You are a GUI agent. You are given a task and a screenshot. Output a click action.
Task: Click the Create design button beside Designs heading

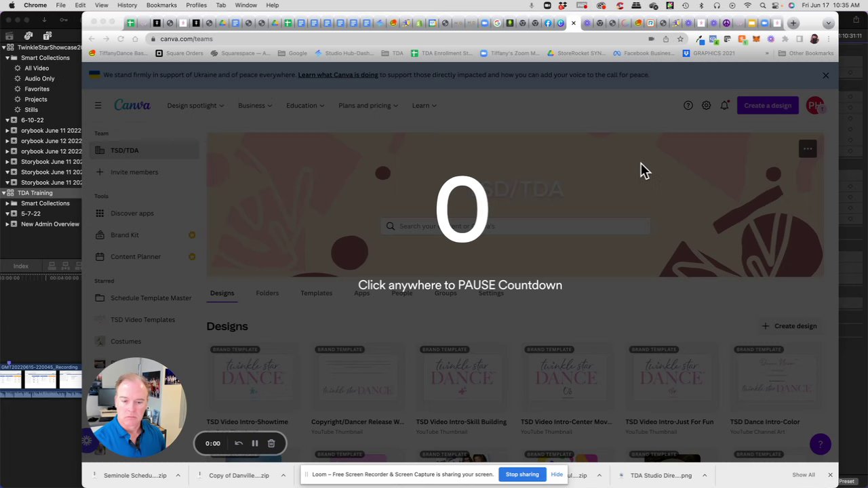pos(789,326)
